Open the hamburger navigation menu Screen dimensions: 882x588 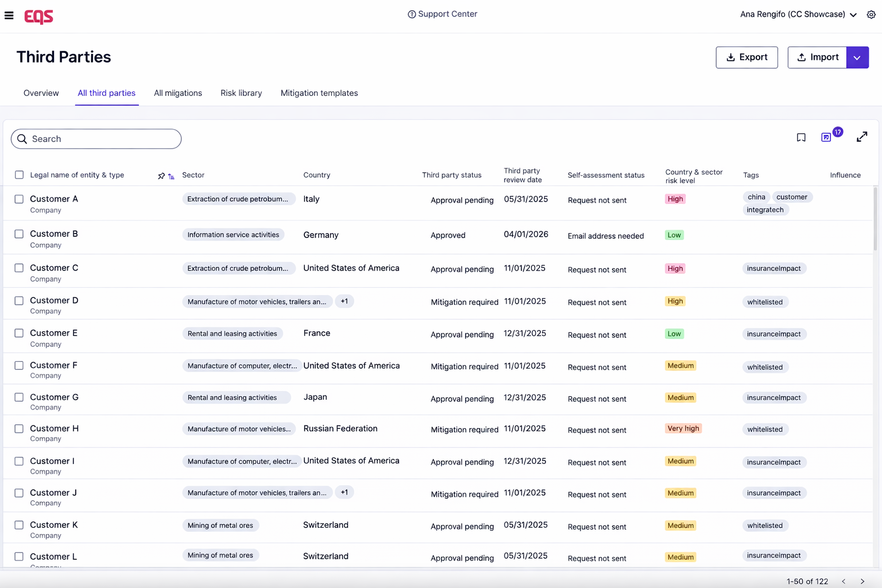(x=9, y=16)
